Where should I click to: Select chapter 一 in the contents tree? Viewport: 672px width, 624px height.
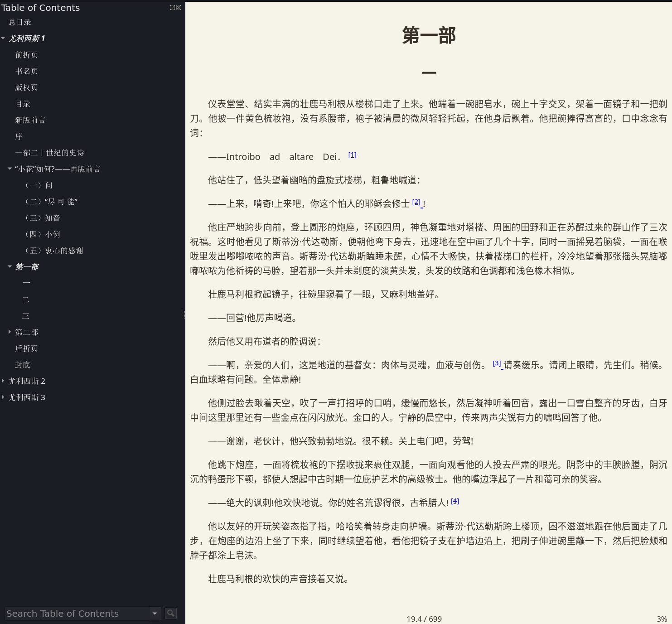[x=26, y=283]
